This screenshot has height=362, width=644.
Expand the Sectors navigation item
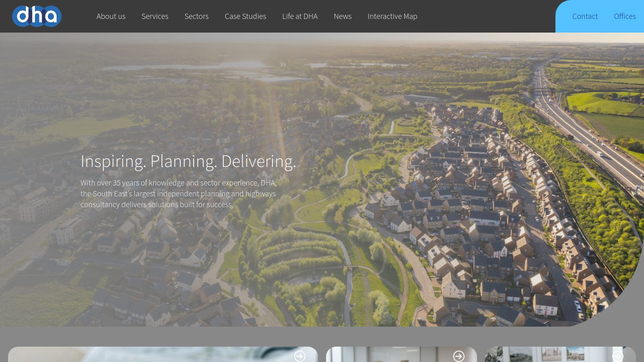[x=196, y=16]
